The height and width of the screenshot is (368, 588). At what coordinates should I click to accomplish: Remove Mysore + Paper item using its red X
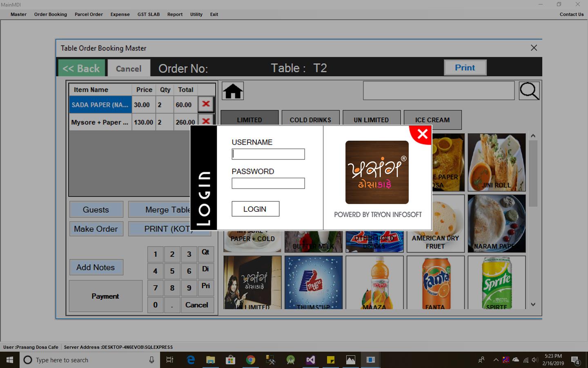[206, 122]
